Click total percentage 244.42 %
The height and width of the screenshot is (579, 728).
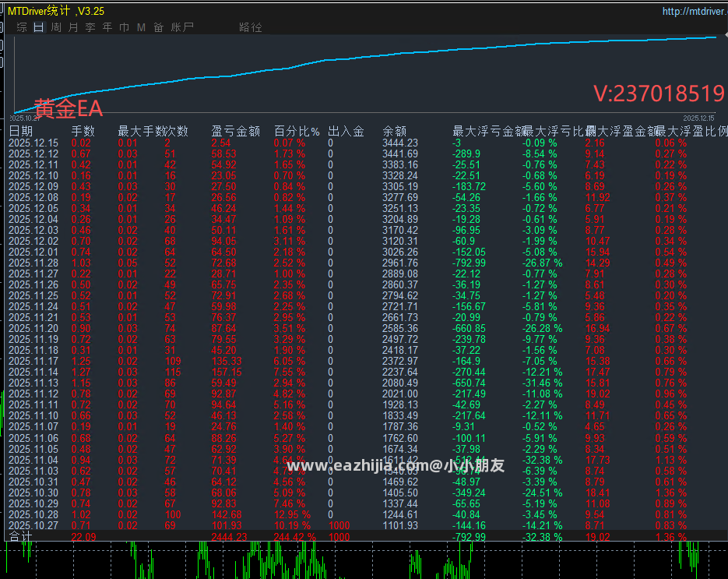point(295,537)
